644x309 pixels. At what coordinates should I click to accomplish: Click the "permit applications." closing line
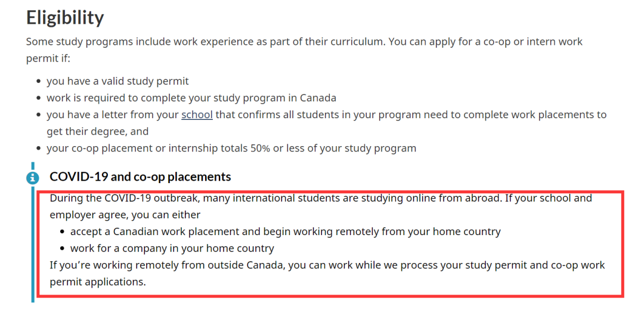click(98, 282)
